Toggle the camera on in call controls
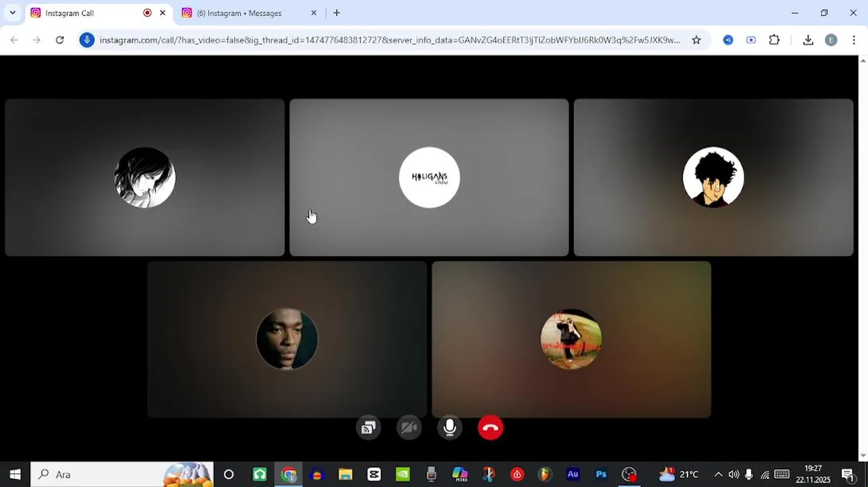The height and width of the screenshot is (487, 868). 409,427
